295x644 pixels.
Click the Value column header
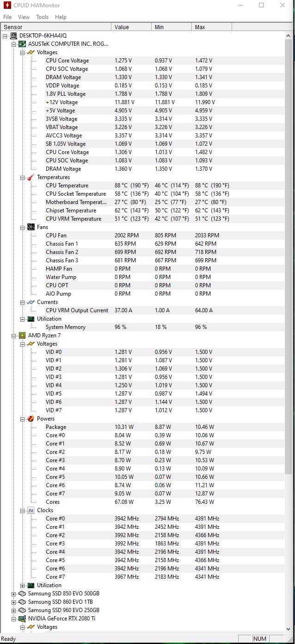point(131,27)
